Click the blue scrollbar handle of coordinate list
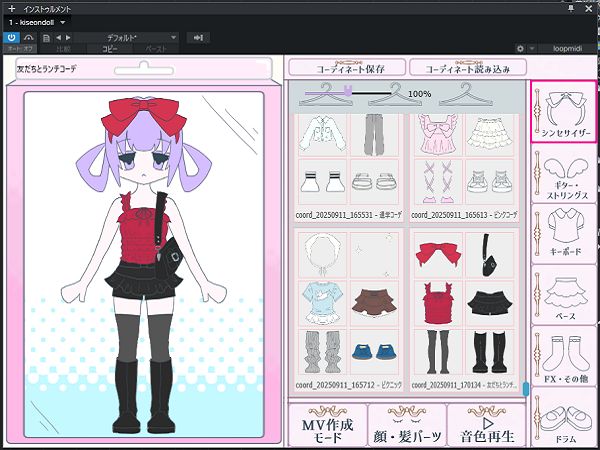Viewport: 600px width, 450px height. point(525,389)
